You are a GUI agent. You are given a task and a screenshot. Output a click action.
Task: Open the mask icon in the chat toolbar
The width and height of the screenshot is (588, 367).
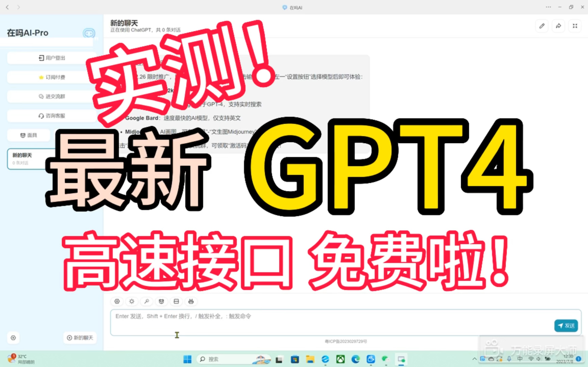(x=161, y=301)
